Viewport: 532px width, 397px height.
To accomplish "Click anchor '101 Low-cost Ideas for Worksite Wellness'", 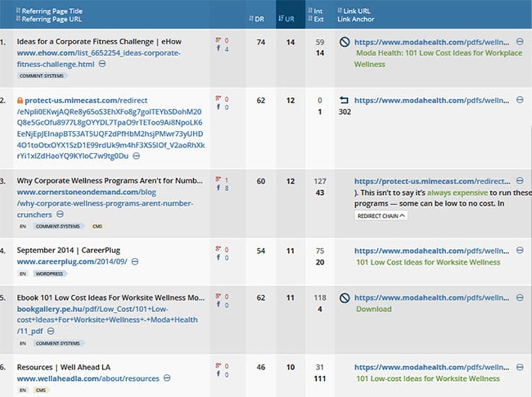I will pyautogui.click(x=428, y=379).
